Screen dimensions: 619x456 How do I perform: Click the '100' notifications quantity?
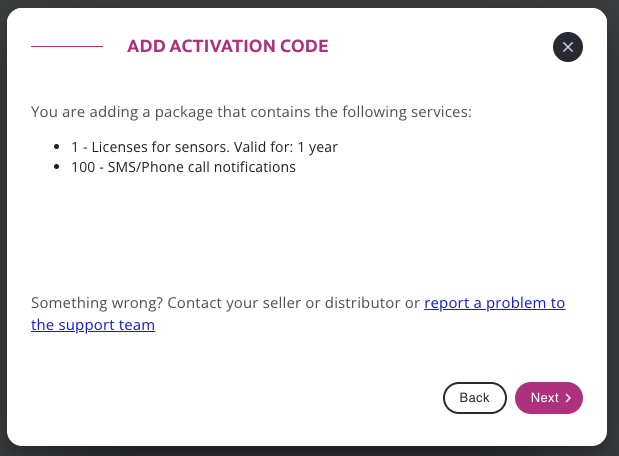82,167
